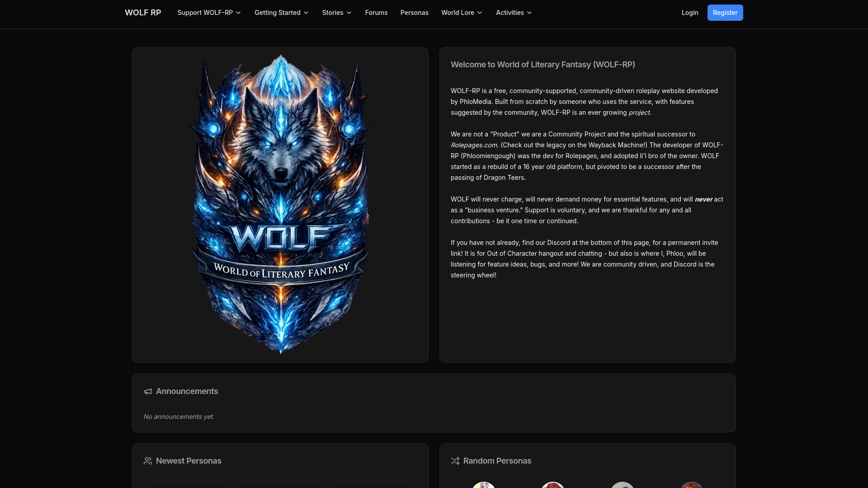Click the WOLF RP site logo text
The width and height of the screenshot is (868, 488).
coord(143,13)
